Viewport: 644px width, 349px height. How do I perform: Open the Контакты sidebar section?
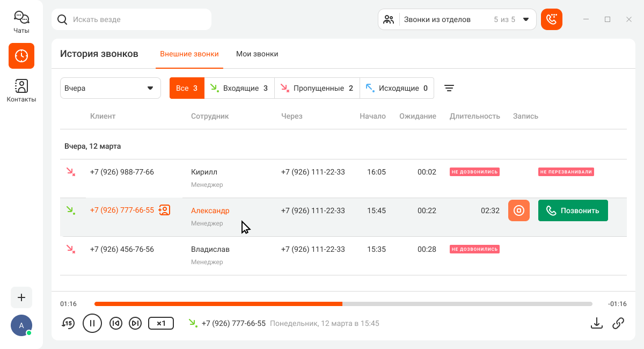[x=21, y=91]
